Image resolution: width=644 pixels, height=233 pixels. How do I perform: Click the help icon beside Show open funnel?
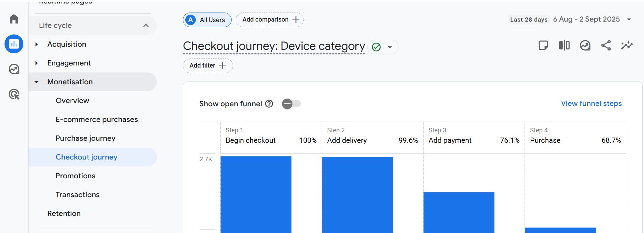(269, 104)
